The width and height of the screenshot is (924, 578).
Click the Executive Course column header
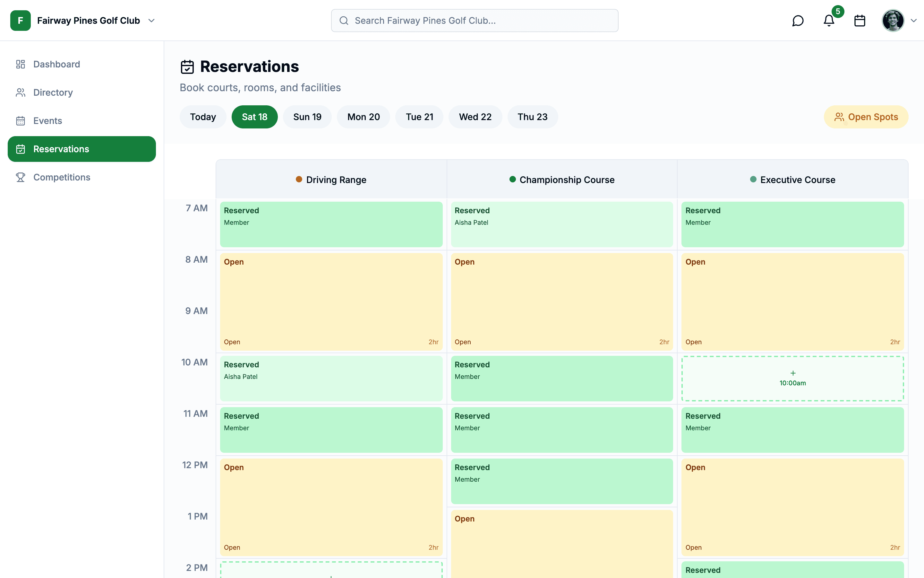pos(793,180)
